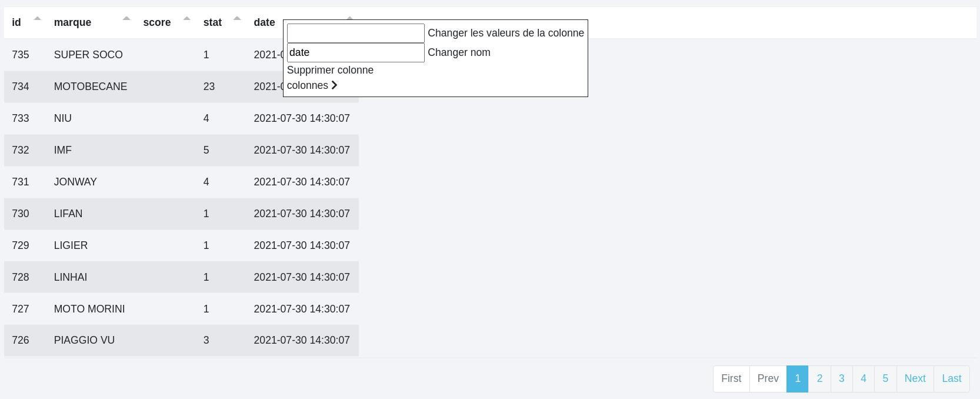Click the chevron icon beside colonnes
The height and width of the screenshot is (399, 980).
(335, 85)
